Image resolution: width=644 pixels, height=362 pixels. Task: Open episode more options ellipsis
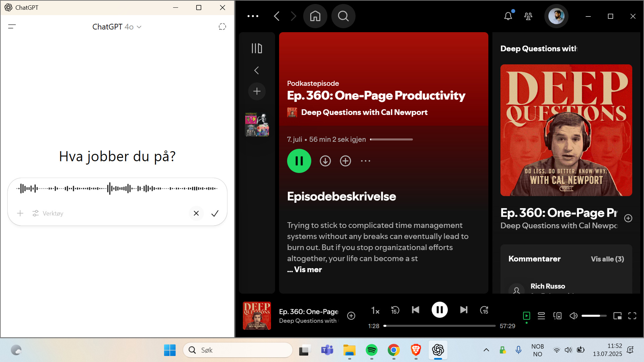click(x=365, y=161)
